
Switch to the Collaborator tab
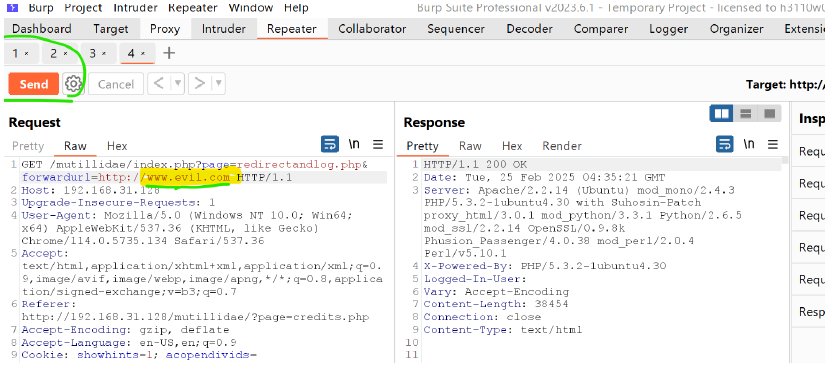coord(372,29)
